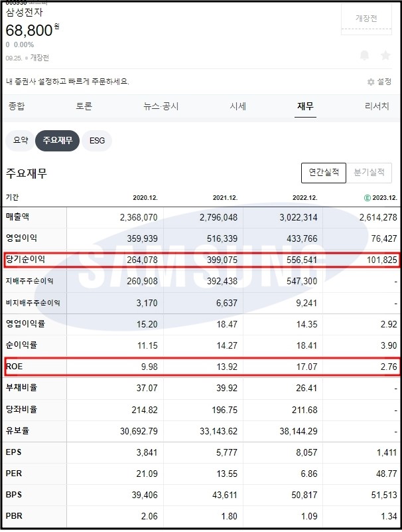Image resolution: width=402 pixels, height=532 pixels.
Task: Click the 556,541 net income cell
Action: (x=302, y=260)
